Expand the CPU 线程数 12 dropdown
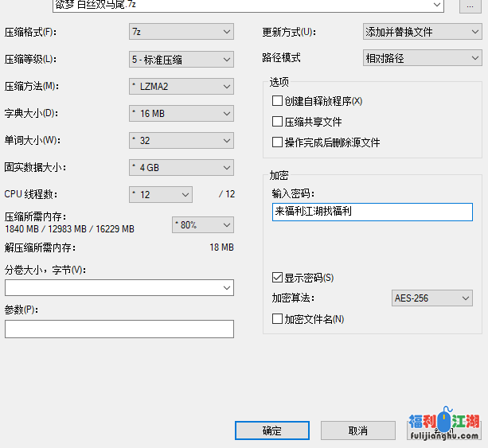 tap(160, 194)
